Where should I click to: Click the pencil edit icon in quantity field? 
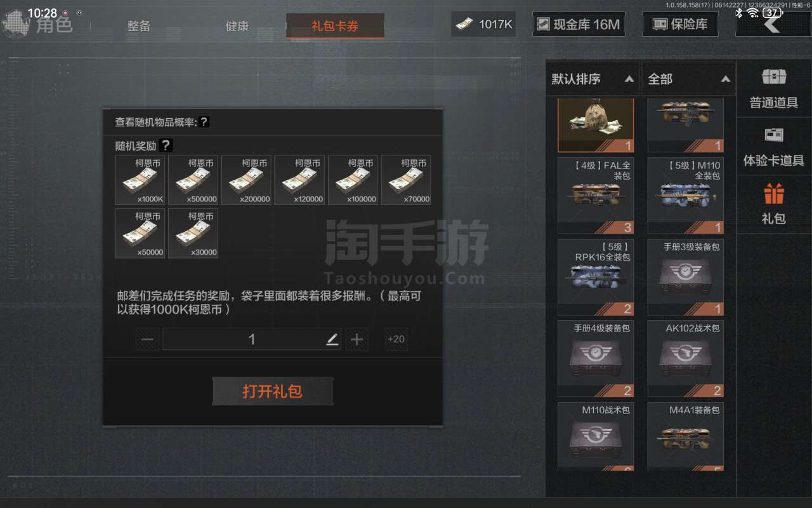tap(332, 340)
